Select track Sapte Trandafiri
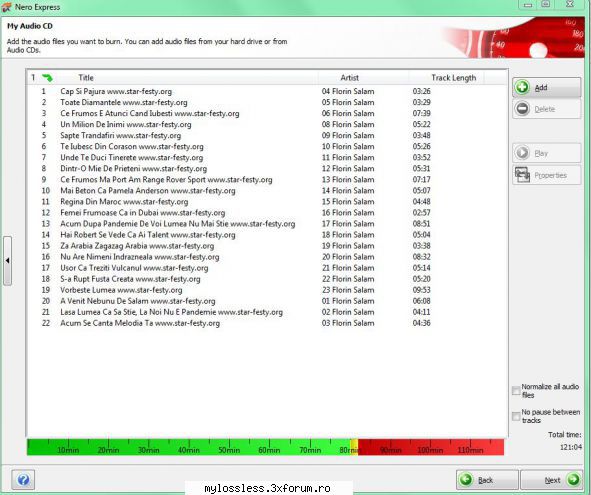The image size is (591, 495). [x=120, y=135]
